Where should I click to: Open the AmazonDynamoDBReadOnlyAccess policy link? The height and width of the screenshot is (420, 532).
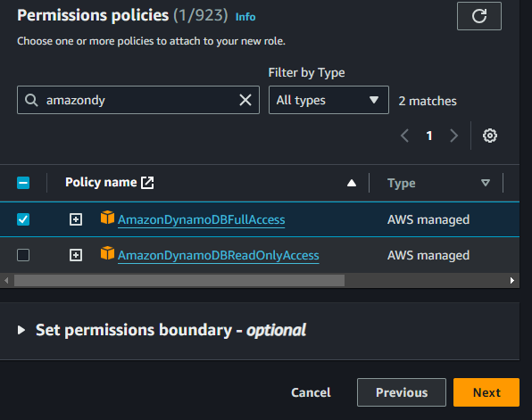coord(218,255)
